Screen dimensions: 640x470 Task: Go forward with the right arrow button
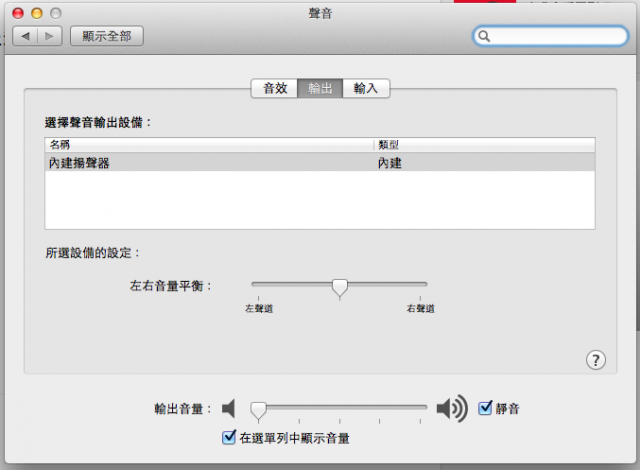49,36
